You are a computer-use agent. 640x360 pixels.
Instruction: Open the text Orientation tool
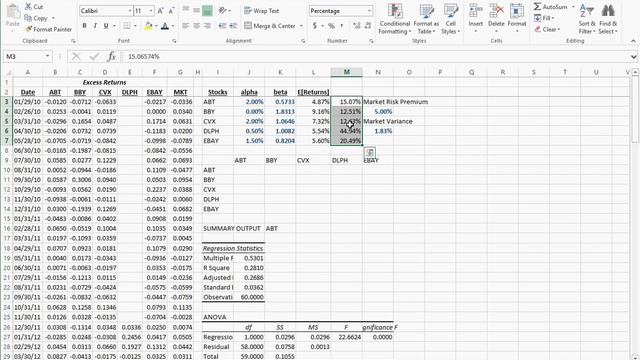point(222,11)
